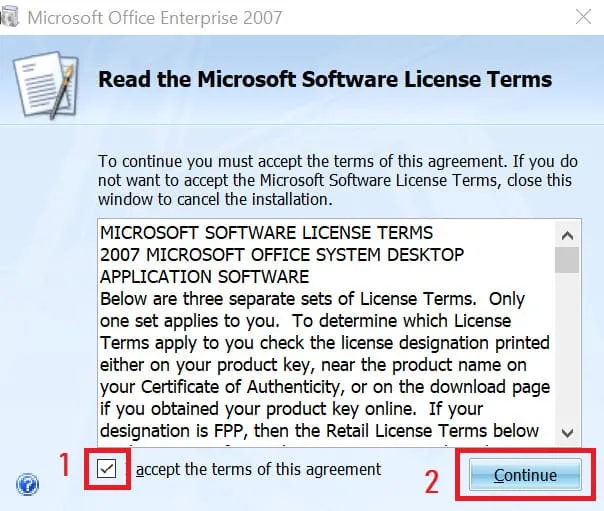604x511 pixels.
Task: Click the "APPLICATION SOFTWARE" line in license text
Action: click(205, 277)
